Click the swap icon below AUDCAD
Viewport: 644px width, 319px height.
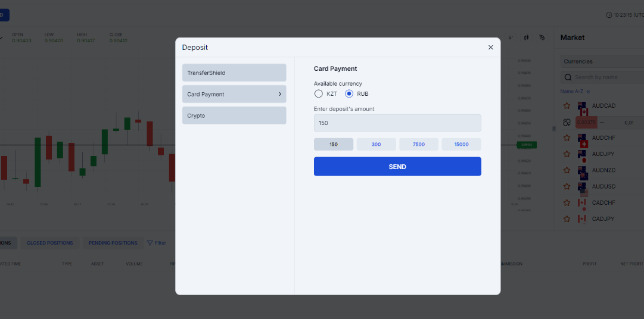coord(567,123)
